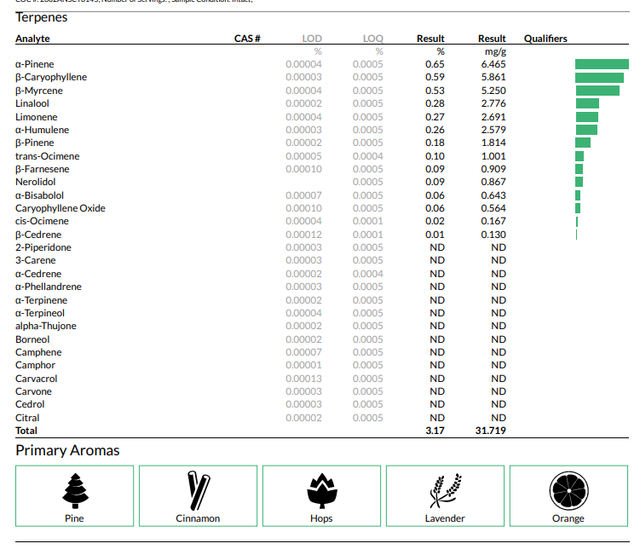
Task: Click the α-Humulene mg/g value 2.579
Action: (x=493, y=130)
